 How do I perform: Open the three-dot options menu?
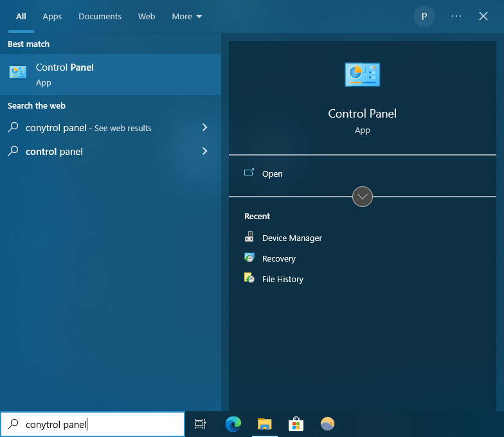[x=456, y=17]
